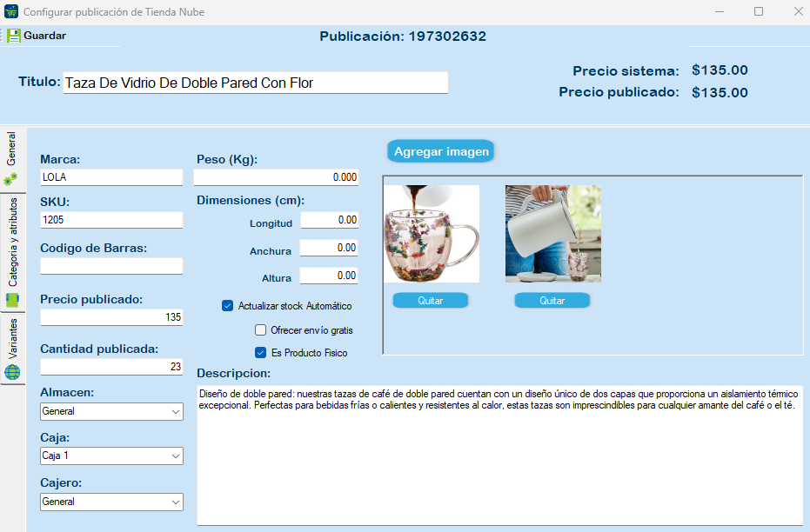Remove the kettle image with Quitar
Screen dimensions: 810x532
[552, 301]
